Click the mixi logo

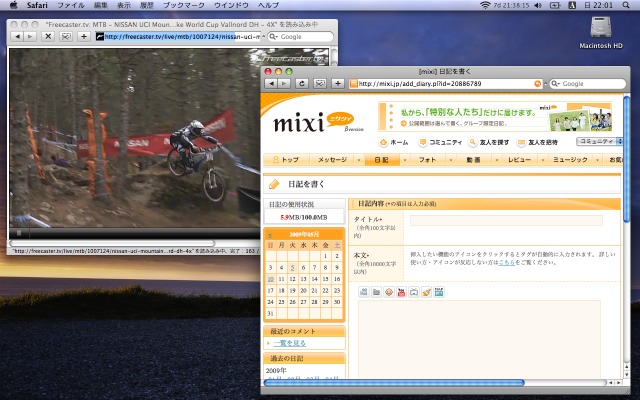(313, 122)
